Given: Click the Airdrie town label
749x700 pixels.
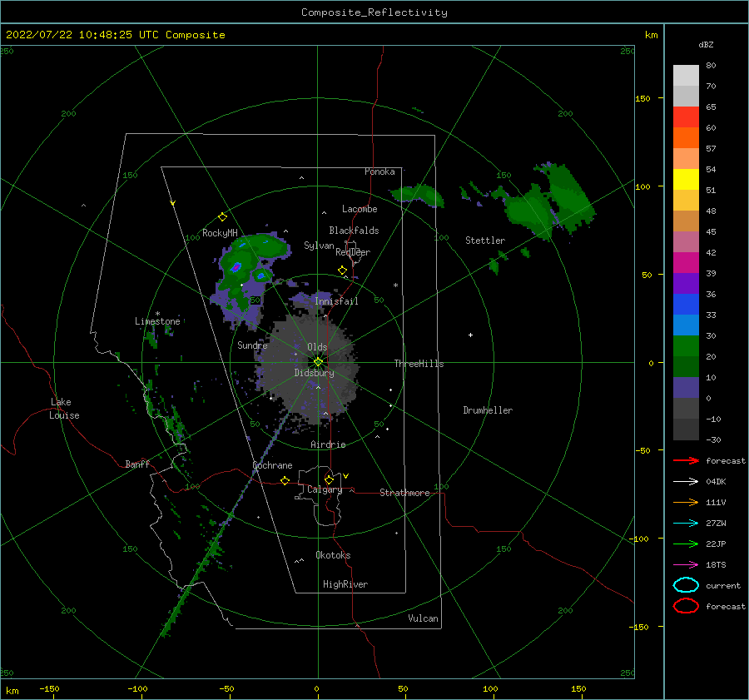Looking at the screenshot, I should point(328,444).
